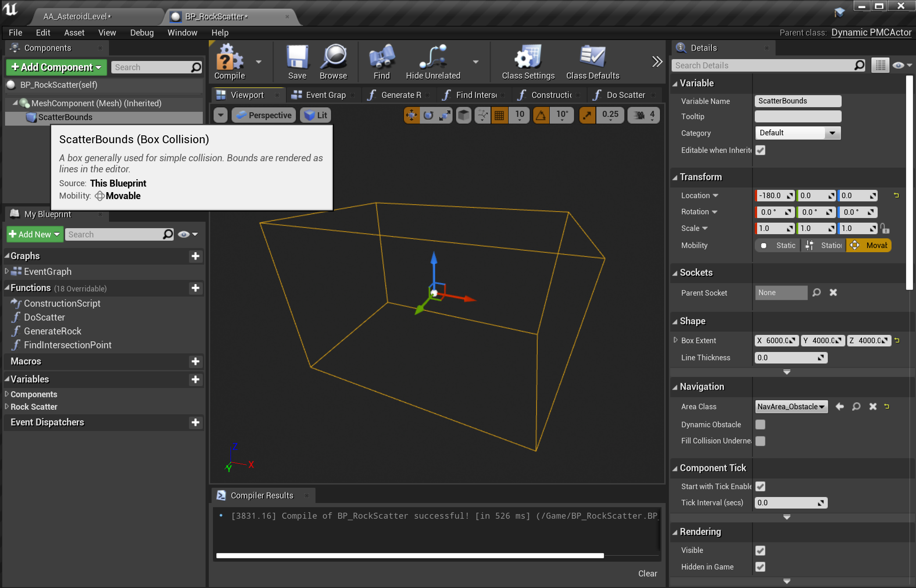
Task: Open the Category dropdown in Variable section
Action: point(832,133)
